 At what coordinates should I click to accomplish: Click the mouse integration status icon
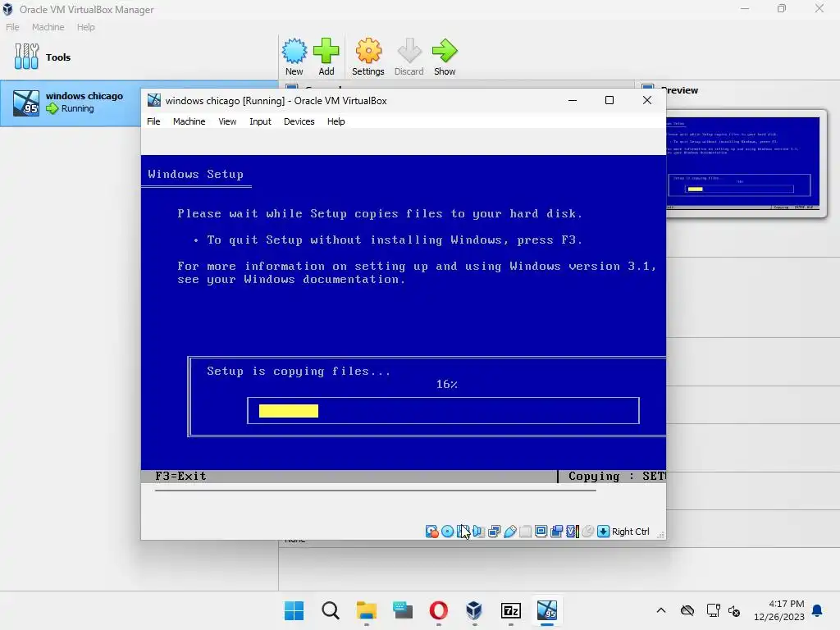tap(587, 532)
